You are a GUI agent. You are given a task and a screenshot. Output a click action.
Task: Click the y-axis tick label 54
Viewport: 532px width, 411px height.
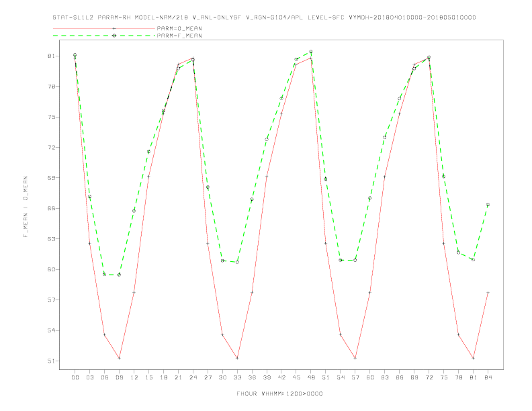pyautogui.click(x=51, y=330)
